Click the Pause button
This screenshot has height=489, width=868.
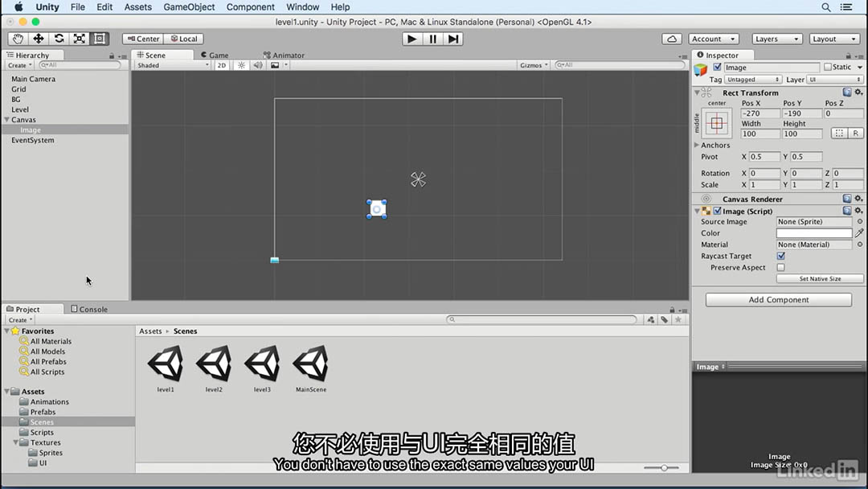(432, 39)
